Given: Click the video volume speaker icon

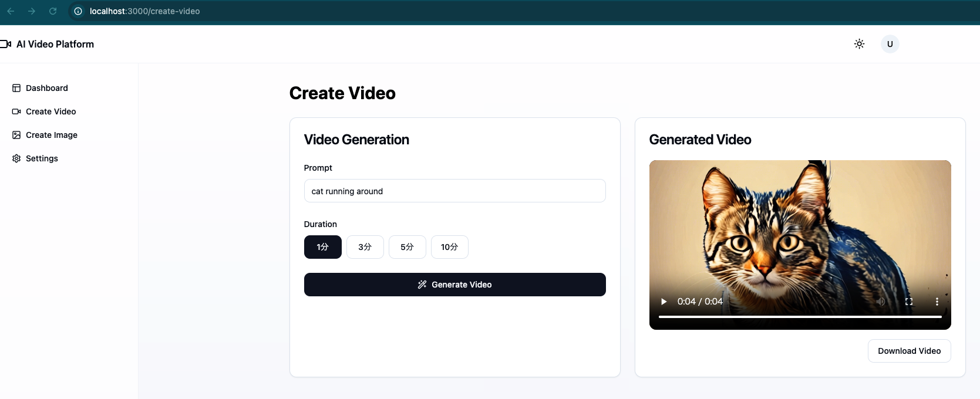Looking at the screenshot, I should [x=881, y=302].
